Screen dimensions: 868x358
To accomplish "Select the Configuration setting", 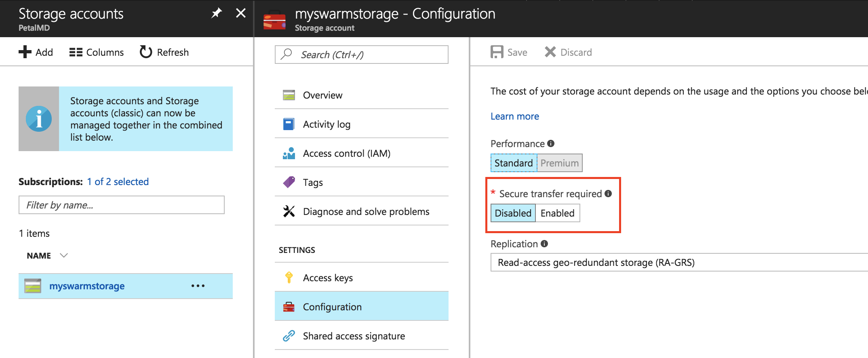I will (x=362, y=307).
